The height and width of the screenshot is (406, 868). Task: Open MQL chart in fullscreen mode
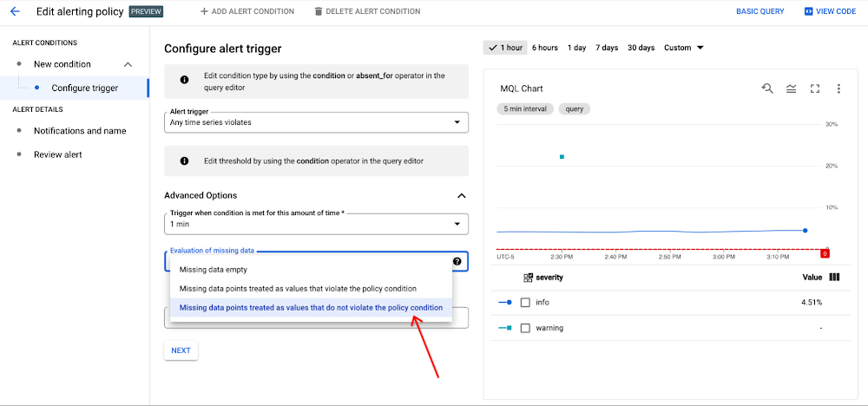[x=815, y=88]
